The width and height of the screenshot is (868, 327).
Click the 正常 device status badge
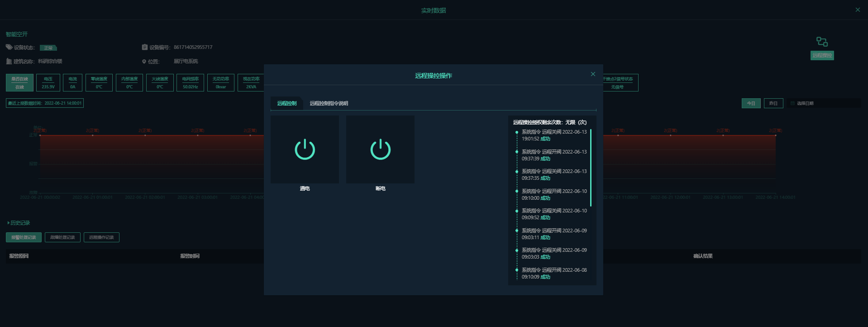click(48, 48)
